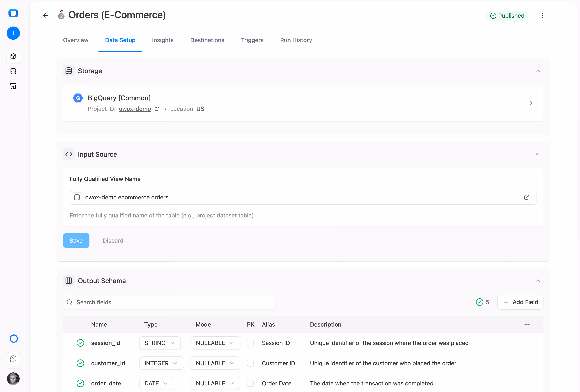Click the blue plus create button in sidebar
580x392 pixels.
click(13, 33)
